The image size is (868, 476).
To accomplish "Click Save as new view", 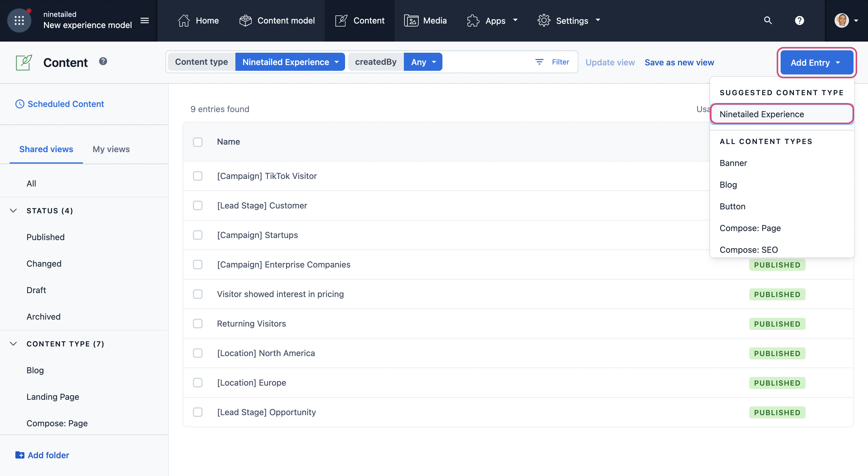I will click(679, 63).
